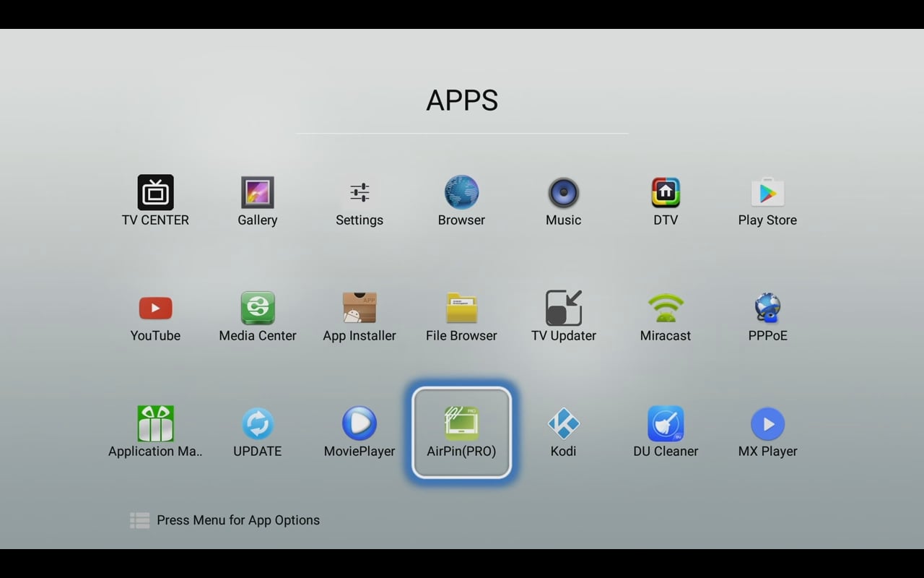Launch MoviePlayer app

tap(359, 424)
